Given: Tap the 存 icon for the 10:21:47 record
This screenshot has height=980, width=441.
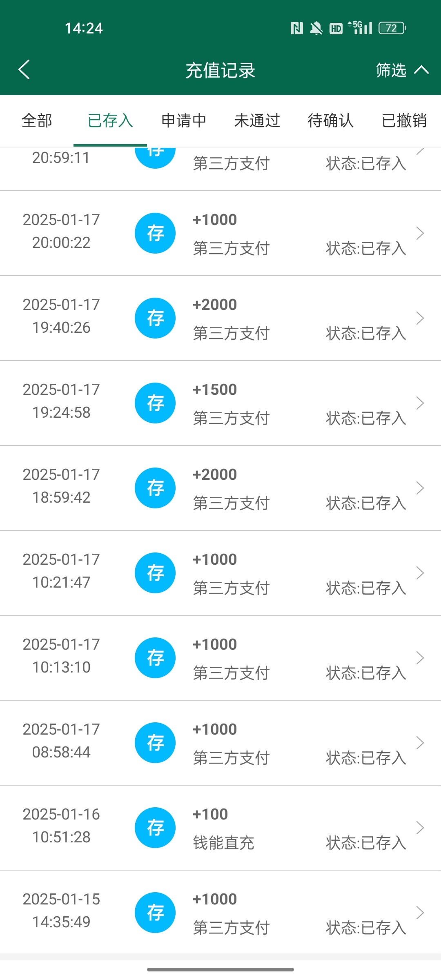Looking at the screenshot, I should (155, 573).
